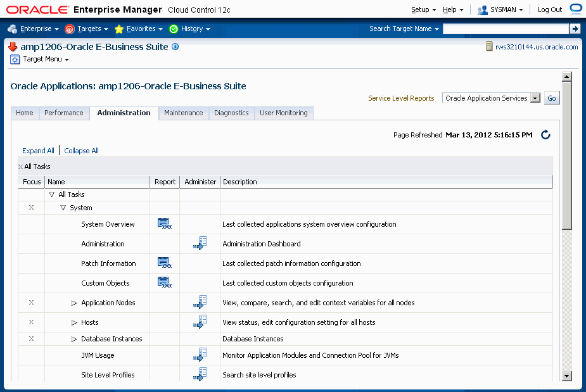Collapse the System tree node

click(x=63, y=208)
